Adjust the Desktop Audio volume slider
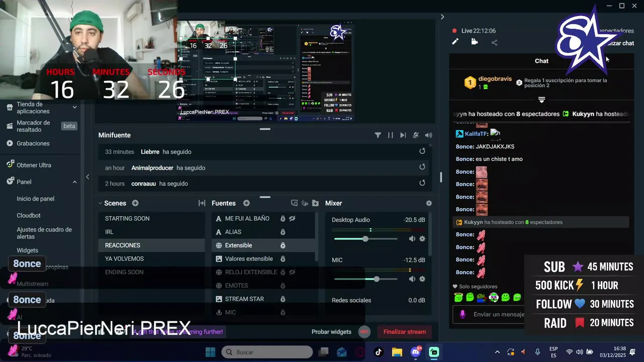 pyautogui.click(x=366, y=239)
